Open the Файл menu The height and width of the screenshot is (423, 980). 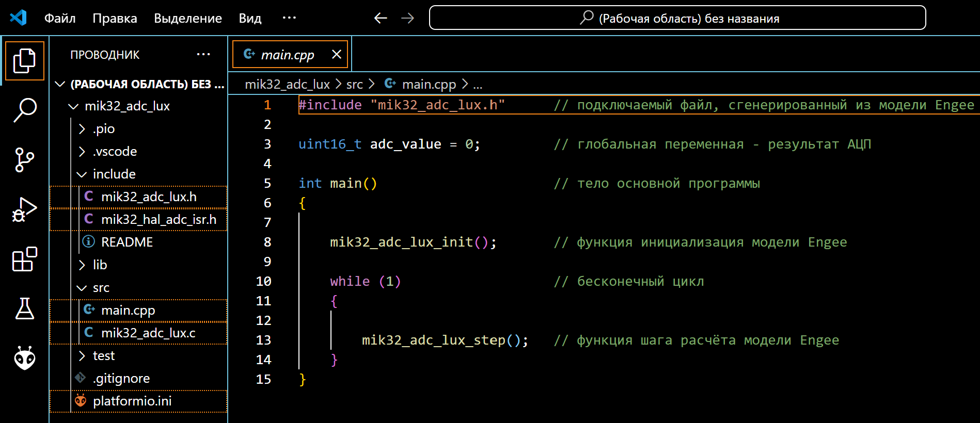pyautogui.click(x=60, y=18)
